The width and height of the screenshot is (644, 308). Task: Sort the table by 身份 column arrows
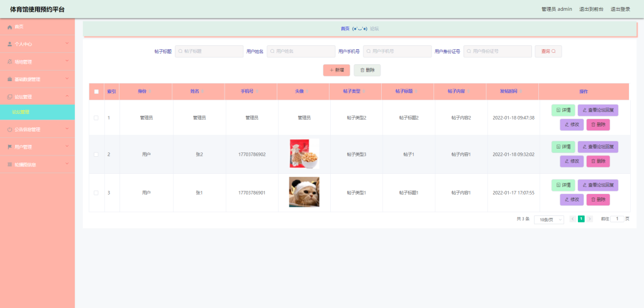coord(150,91)
